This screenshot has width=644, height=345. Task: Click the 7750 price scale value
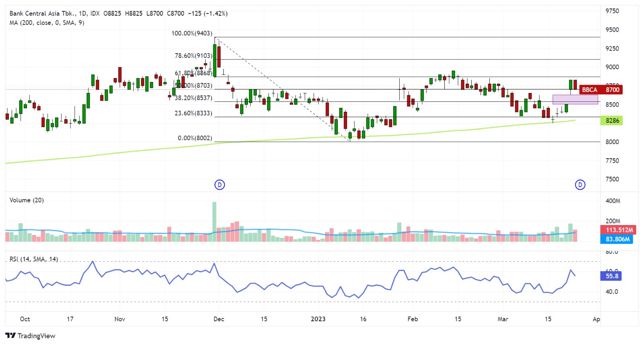click(x=612, y=161)
